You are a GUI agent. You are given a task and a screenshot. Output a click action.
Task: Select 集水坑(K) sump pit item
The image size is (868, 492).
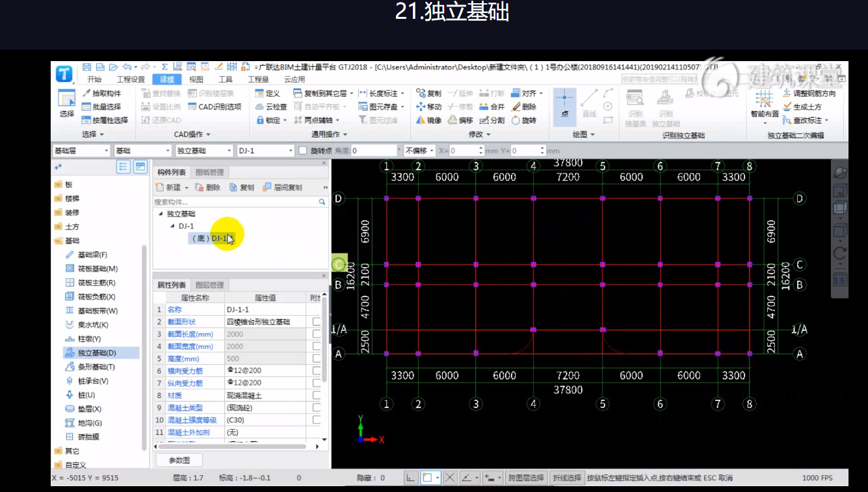pyautogui.click(x=87, y=325)
